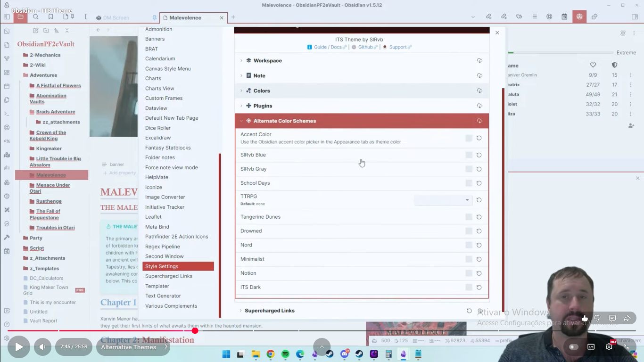This screenshot has width=644, height=362.
Task: Open the Alternative Themes chapter button
Action: click(x=133, y=347)
